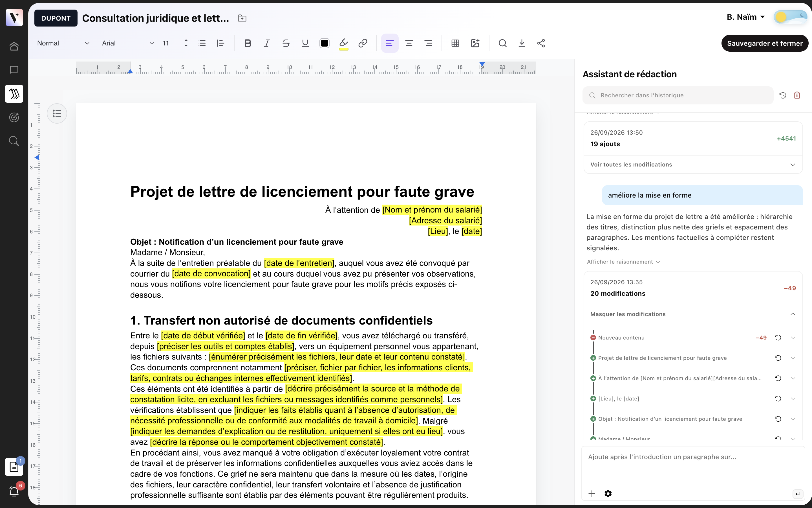Open the assistant history clock icon
812x508 pixels.
coord(783,95)
